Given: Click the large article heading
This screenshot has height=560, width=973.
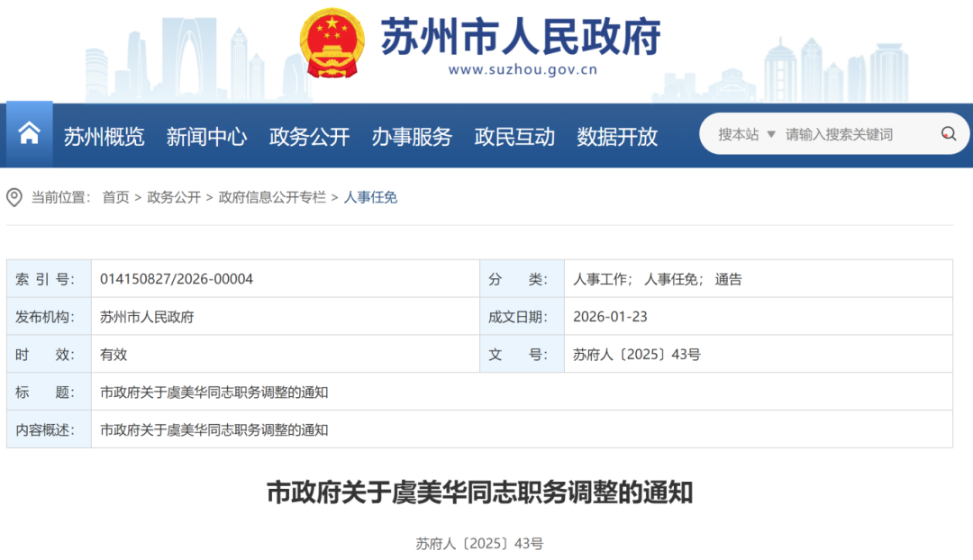Looking at the screenshot, I should [479, 492].
